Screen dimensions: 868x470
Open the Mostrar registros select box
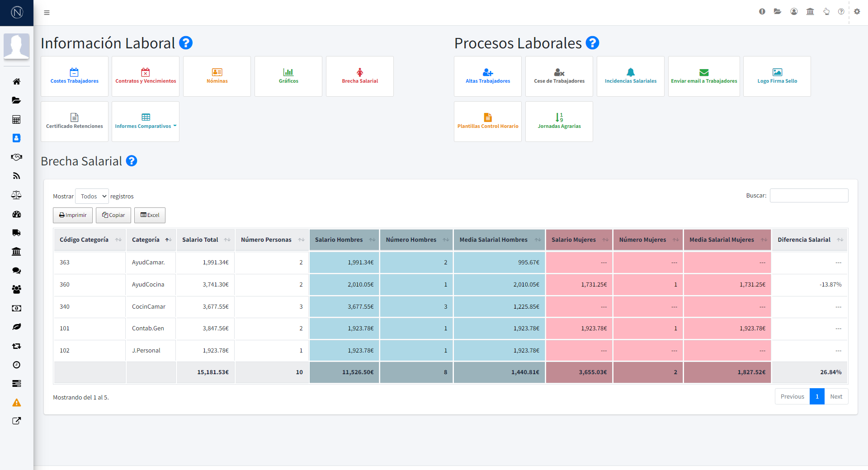pyautogui.click(x=92, y=196)
